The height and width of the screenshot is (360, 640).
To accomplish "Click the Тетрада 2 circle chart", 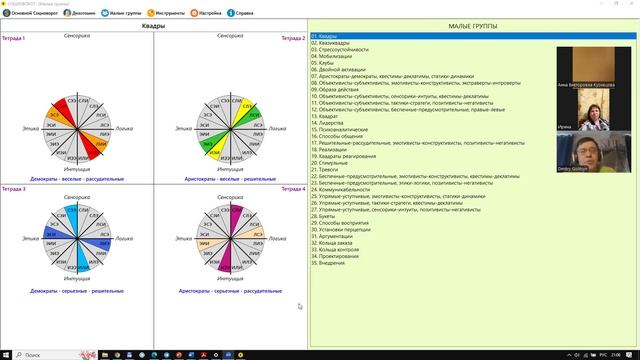I will (230, 129).
